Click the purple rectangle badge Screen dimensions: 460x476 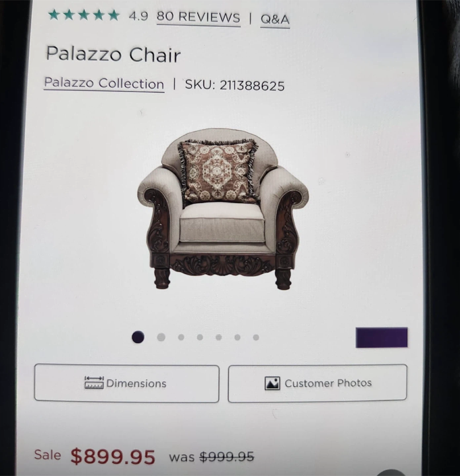[382, 337]
